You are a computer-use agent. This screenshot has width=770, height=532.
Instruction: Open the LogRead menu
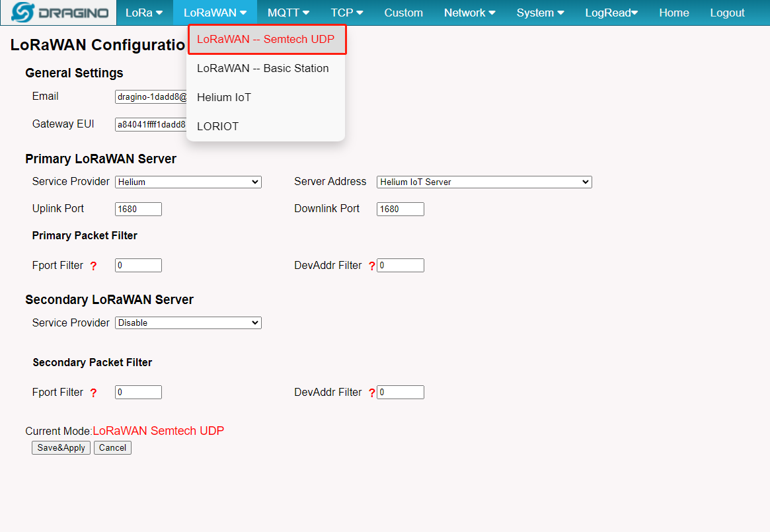[611, 13]
